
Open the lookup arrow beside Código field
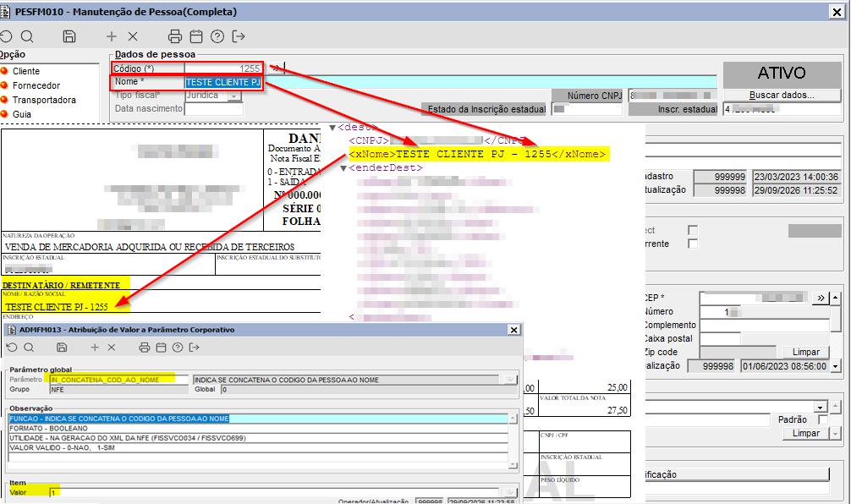pyautogui.click(x=276, y=68)
